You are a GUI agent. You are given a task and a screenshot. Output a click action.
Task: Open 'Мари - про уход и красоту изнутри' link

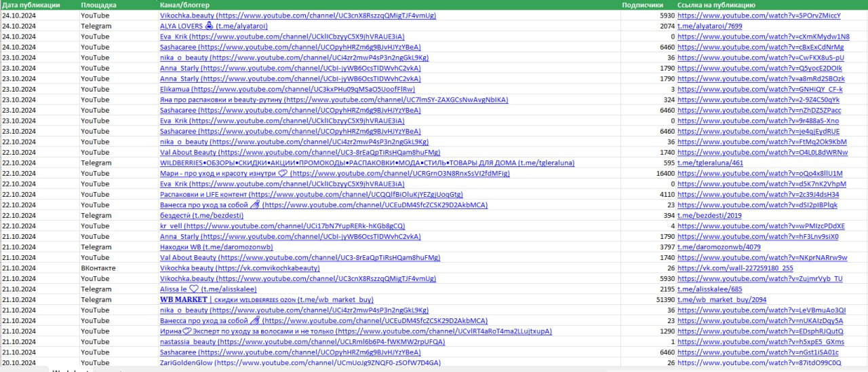click(334, 173)
